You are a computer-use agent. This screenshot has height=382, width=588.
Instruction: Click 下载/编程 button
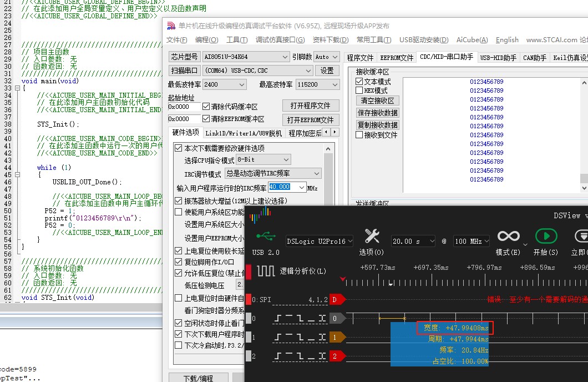[x=199, y=378]
